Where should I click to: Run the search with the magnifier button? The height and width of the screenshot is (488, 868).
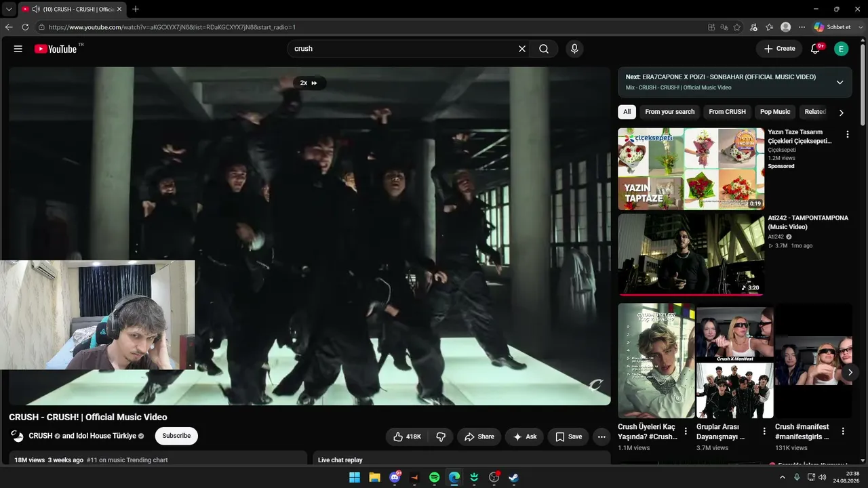[544, 49]
